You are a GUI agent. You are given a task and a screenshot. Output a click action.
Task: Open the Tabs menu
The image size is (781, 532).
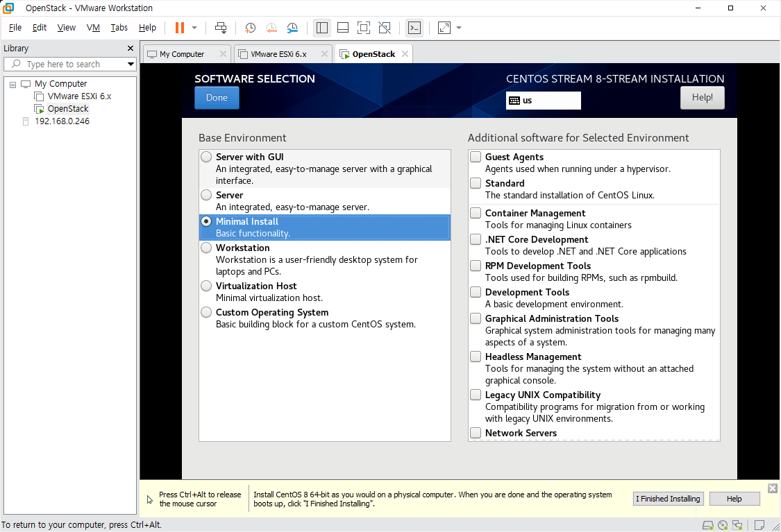click(119, 27)
